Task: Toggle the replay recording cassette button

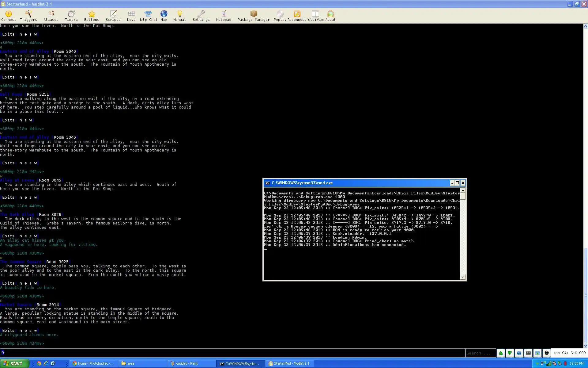Action: pos(528,353)
